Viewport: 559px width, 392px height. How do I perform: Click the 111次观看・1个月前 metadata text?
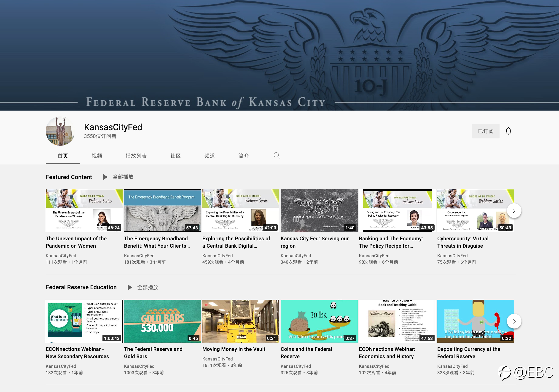pos(67,262)
